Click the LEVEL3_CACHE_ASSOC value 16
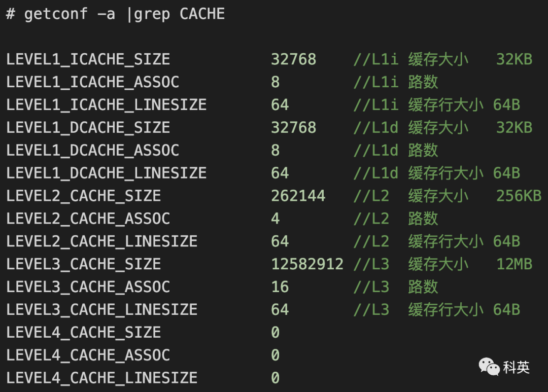This screenshot has width=548, height=392. point(280,287)
